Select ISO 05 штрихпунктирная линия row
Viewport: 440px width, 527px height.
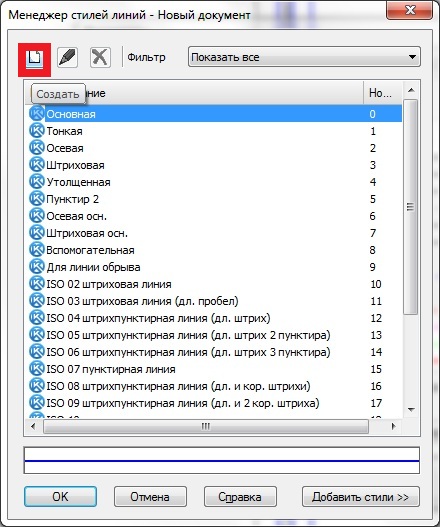tap(215, 335)
